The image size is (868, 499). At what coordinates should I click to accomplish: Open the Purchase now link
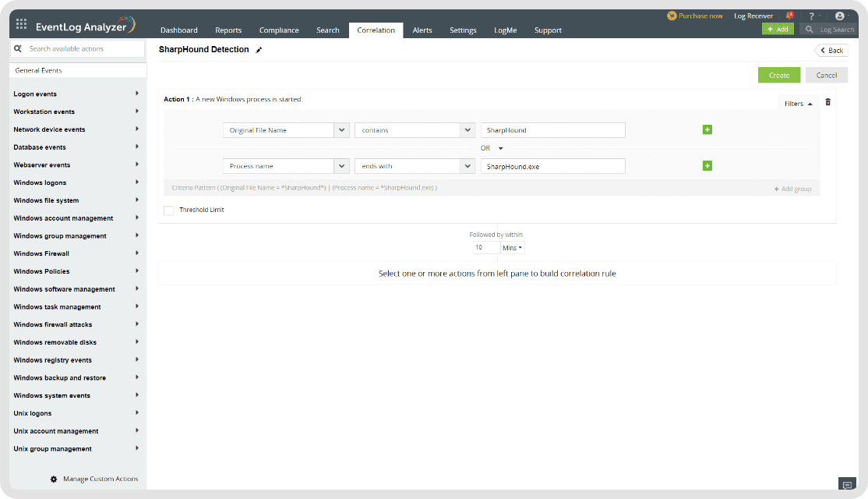tap(700, 16)
